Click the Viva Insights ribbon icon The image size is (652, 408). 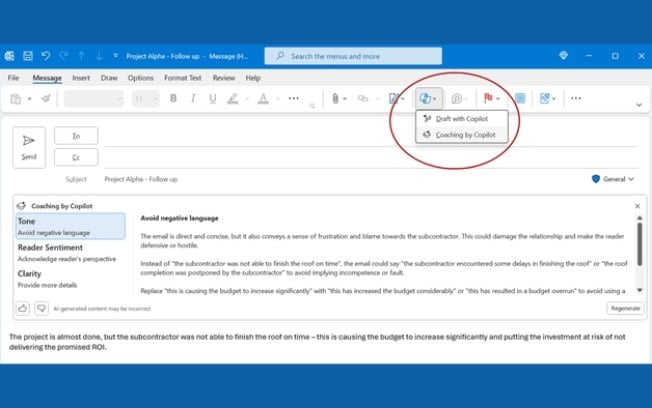click(545, 99)
